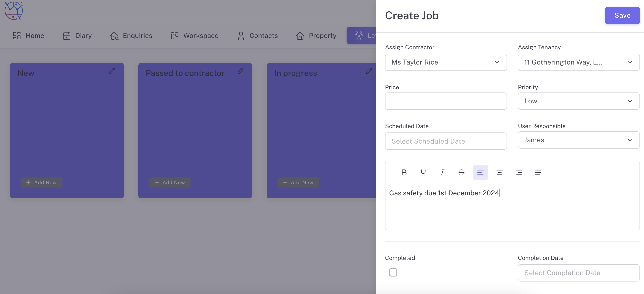644x294 pixels.
Task: Select left text alignment
Action: pyautogui.click(x=480, y=172)
